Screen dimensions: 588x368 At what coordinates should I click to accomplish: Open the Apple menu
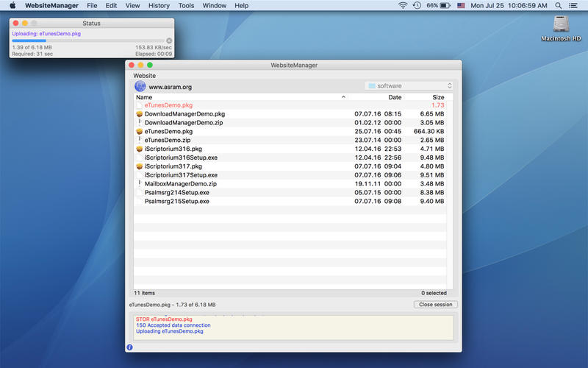[12, 6]
